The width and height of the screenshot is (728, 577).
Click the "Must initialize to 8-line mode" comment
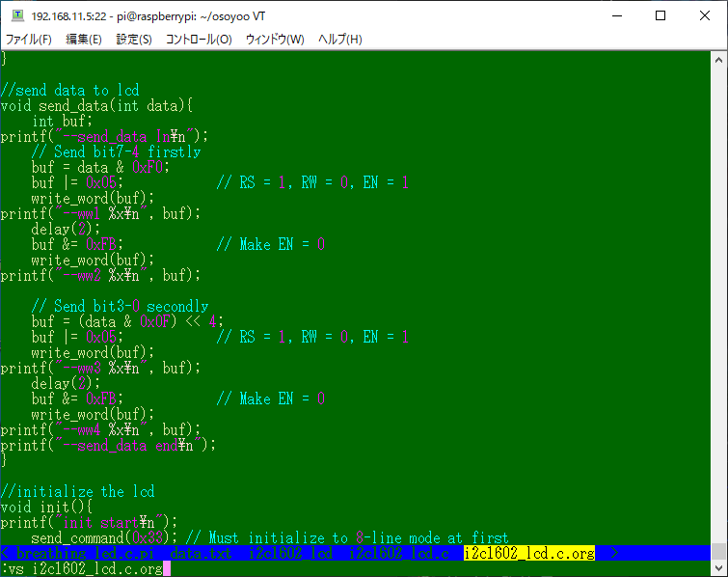pos(347,538)
